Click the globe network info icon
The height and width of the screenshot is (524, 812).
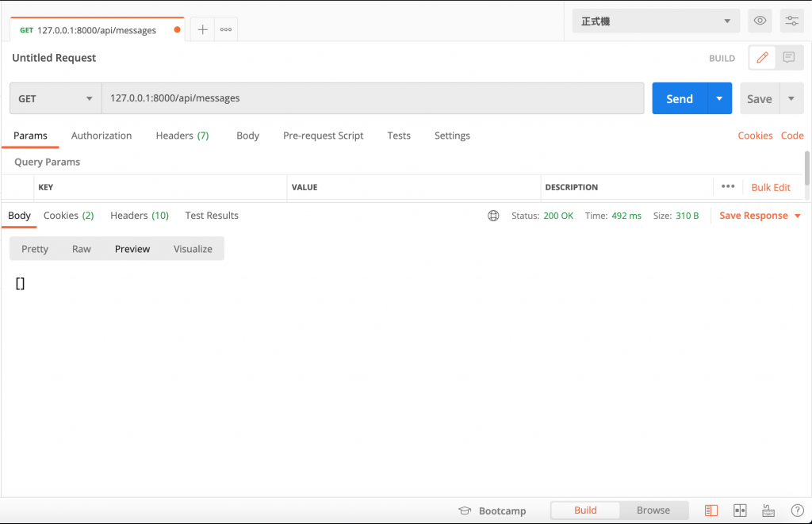[x=493, y=216]
